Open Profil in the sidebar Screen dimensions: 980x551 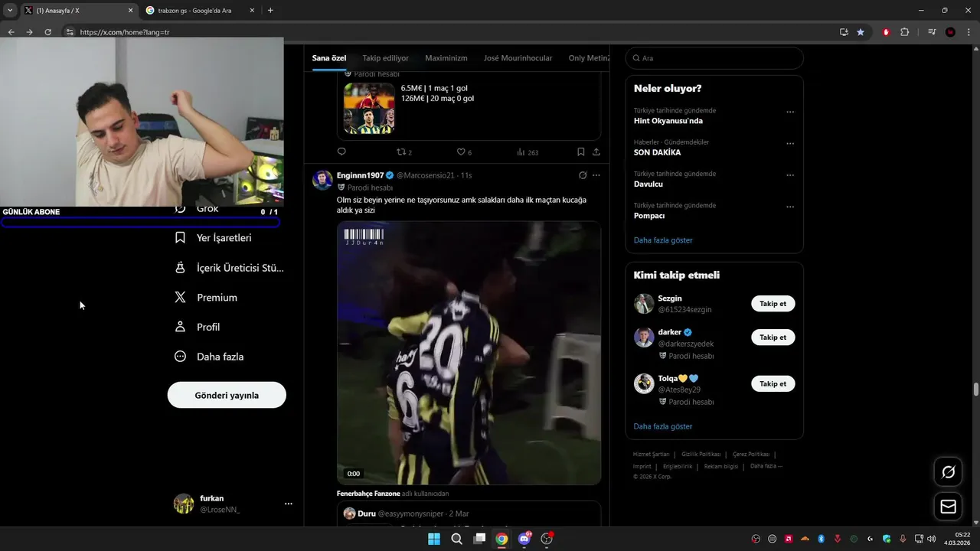(x=197, y=327)
